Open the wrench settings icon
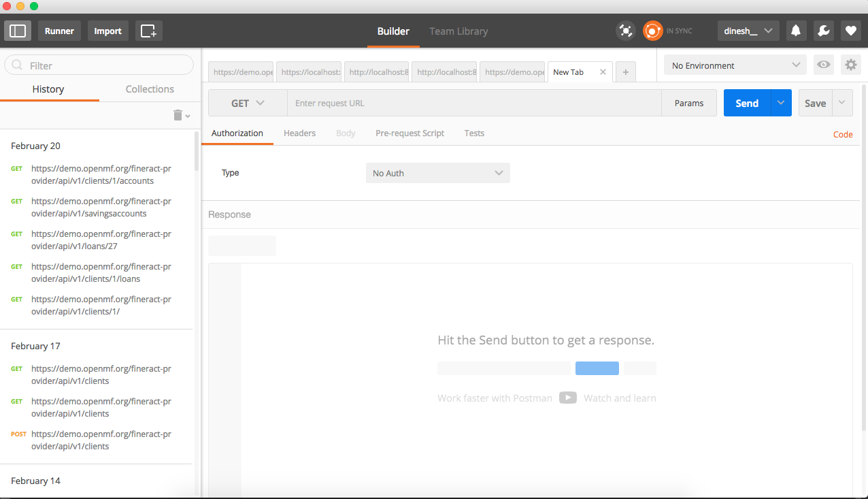Screen dimensions: 868x499 823,31
